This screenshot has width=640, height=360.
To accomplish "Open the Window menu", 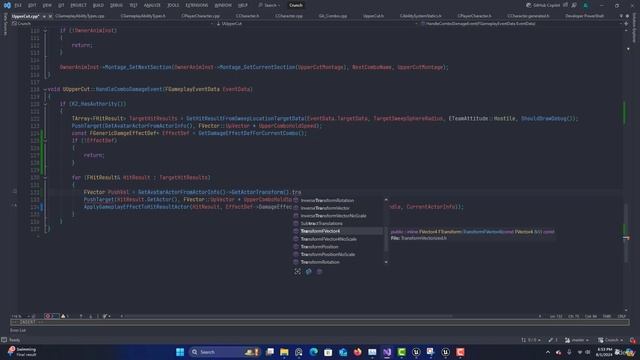I will pos(223,5).
